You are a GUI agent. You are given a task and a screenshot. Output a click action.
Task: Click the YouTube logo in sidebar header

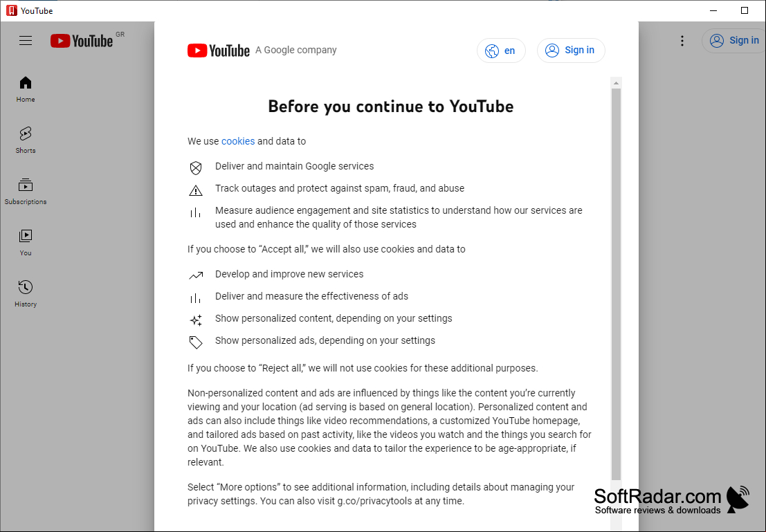click(x=82, y=41)
